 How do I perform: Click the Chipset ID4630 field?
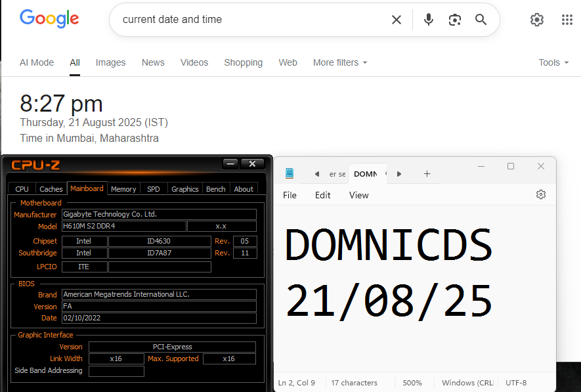click(160, 241)
